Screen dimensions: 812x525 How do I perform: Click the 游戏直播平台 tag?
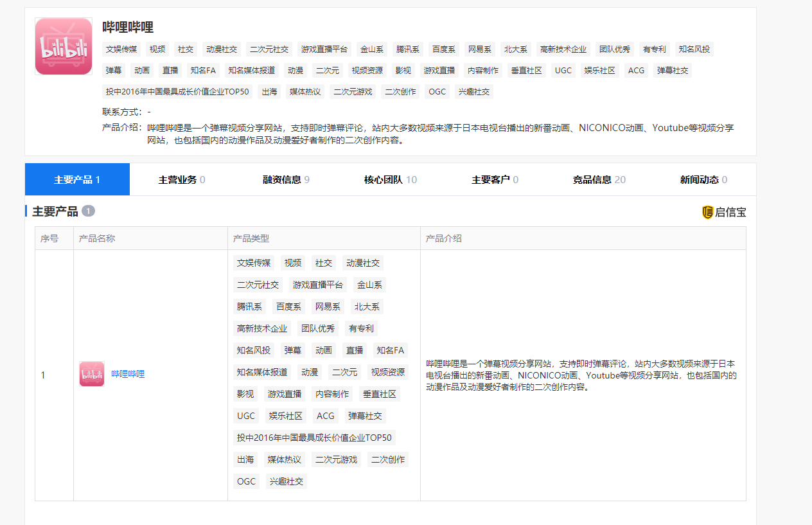(x=324, y=49)
